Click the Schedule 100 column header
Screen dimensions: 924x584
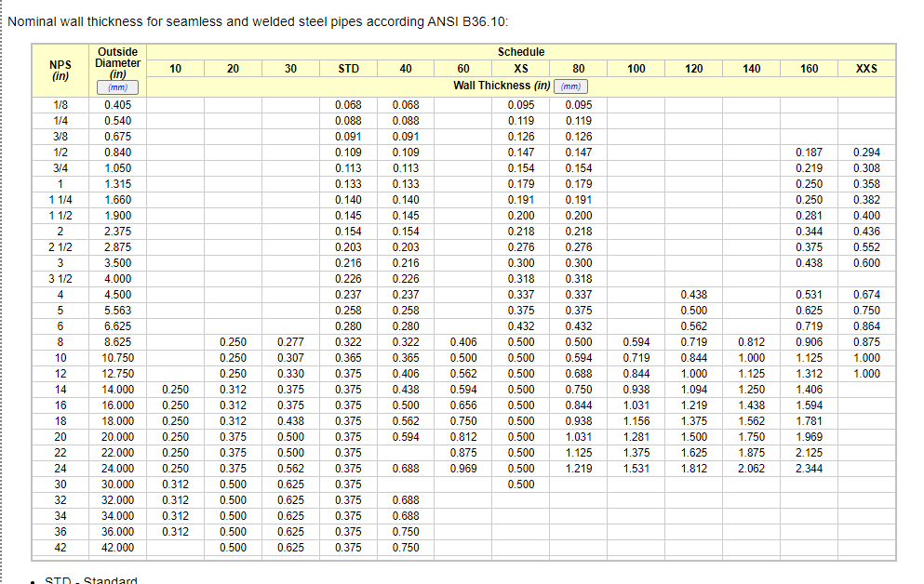(x=636, y=69)
